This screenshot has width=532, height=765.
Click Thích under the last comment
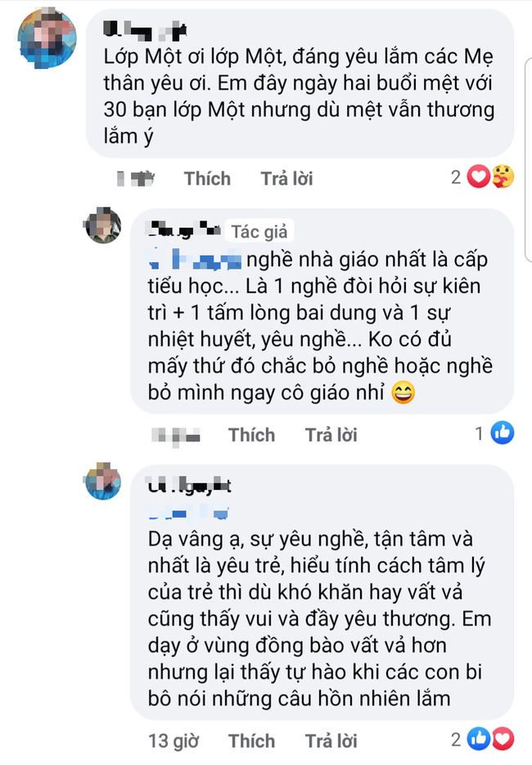pyautogui.click(x=251, y=740)
